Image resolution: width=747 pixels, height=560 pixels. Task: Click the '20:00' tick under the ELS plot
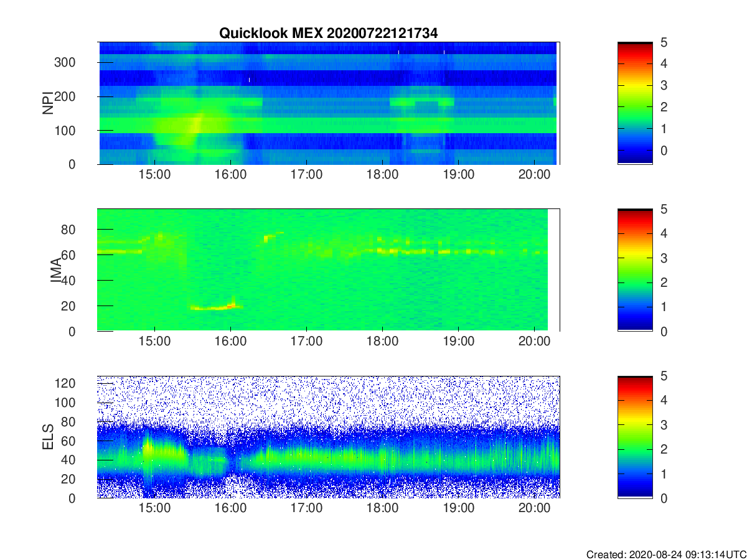[x=534, y=509]
